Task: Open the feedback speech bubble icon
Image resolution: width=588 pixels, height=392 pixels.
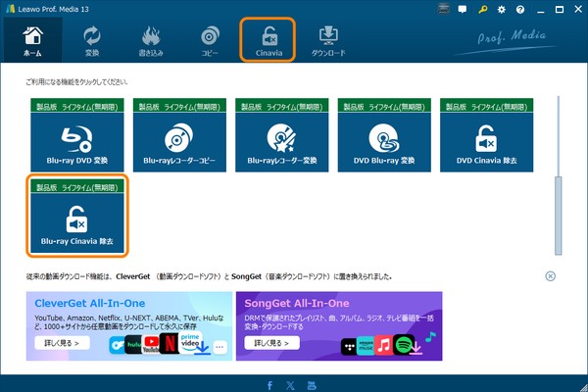Action: point(463,10)
